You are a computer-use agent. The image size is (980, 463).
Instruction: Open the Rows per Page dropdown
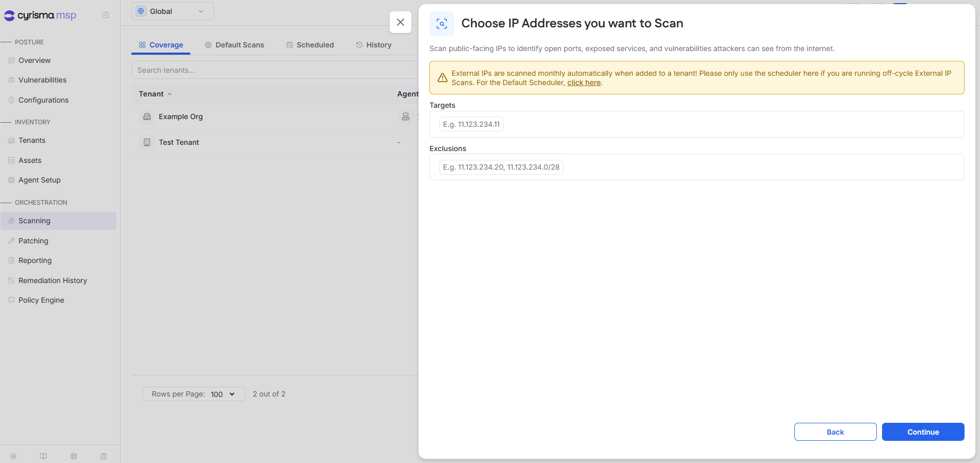194,394
